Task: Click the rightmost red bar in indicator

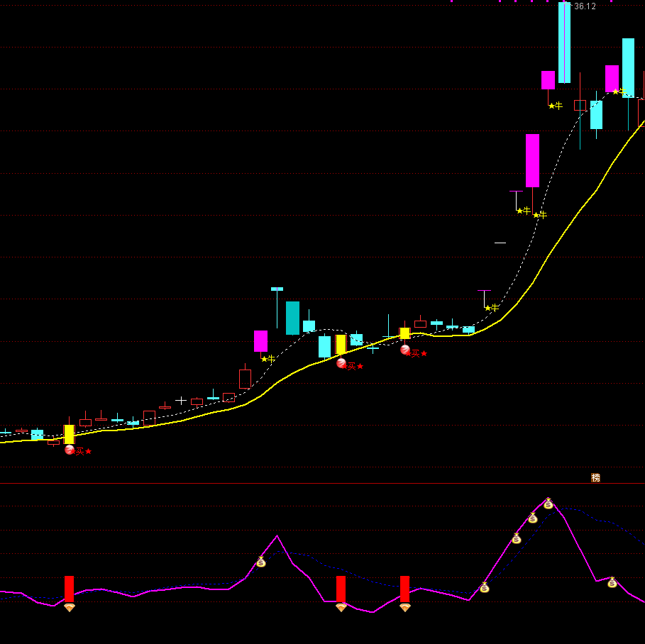Action: click(x=404, y=589)
